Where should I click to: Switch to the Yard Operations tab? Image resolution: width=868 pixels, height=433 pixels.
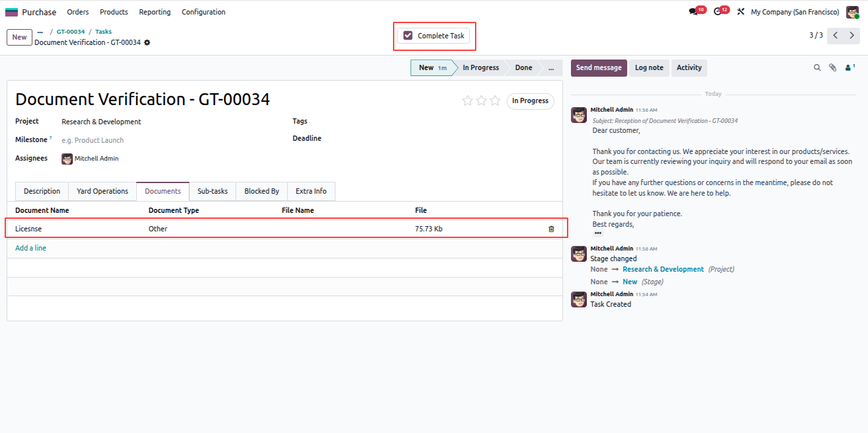pyautogui.click(x=103, y=191)
